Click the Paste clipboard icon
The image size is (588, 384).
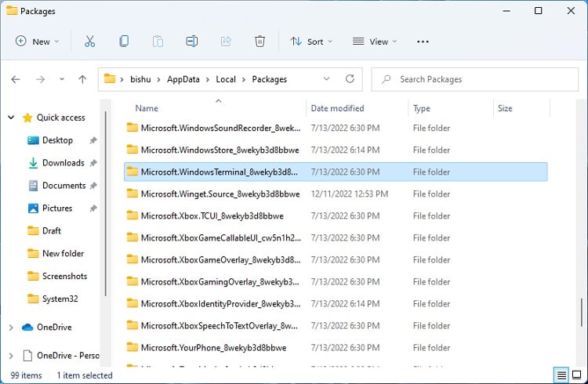point(158,42)
